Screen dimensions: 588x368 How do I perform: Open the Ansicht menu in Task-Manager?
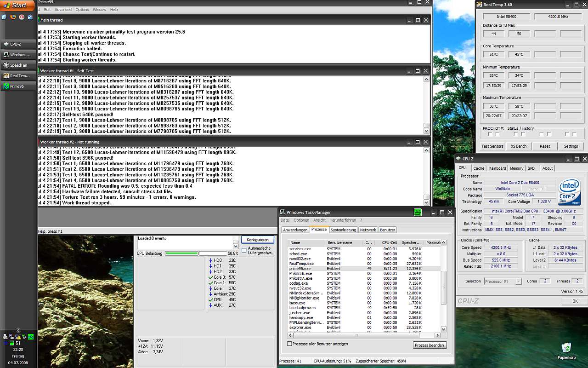click(x=319, y=220)
